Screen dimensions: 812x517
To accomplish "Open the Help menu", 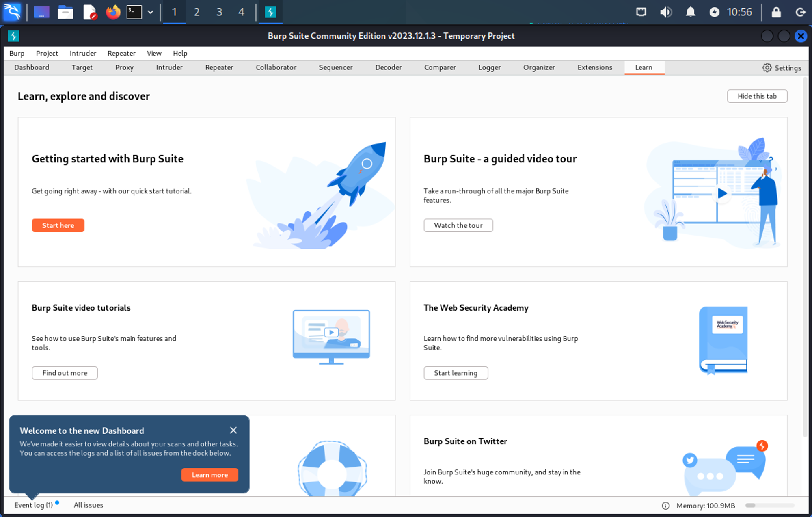I will 180,54.
